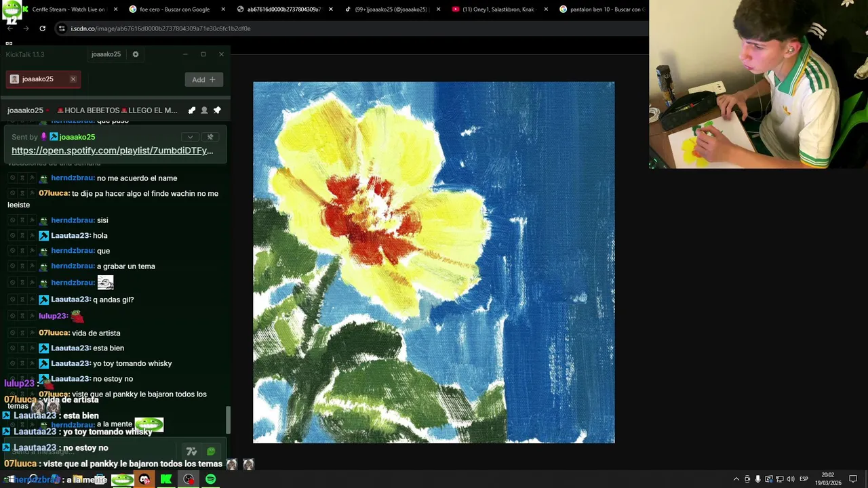Open the joaaako25 title bar tab
Screen dimensions: 868x488
click(106, 54)
